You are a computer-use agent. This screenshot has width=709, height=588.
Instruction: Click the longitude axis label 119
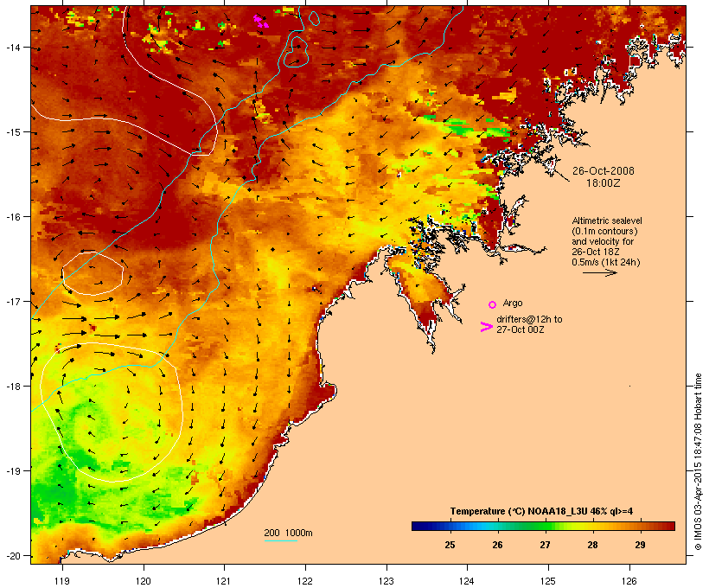[x=62, y=581]
